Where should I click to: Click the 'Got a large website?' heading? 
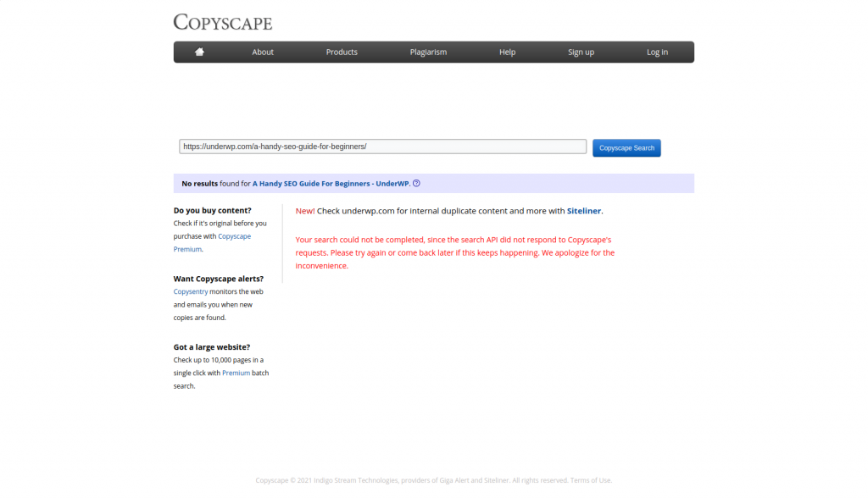[x=211, y=347]
